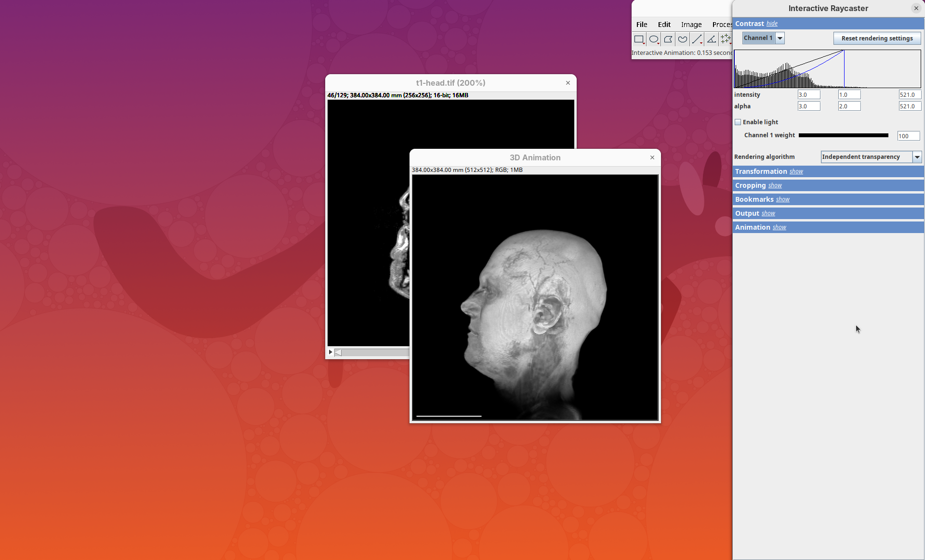
Task: Open the Channel 1 dropdown
Action: [x=780, y=38]
